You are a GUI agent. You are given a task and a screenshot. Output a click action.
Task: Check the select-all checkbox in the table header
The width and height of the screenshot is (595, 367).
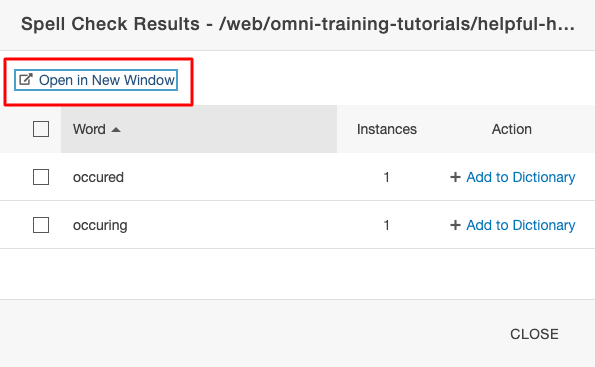point(41,129)
